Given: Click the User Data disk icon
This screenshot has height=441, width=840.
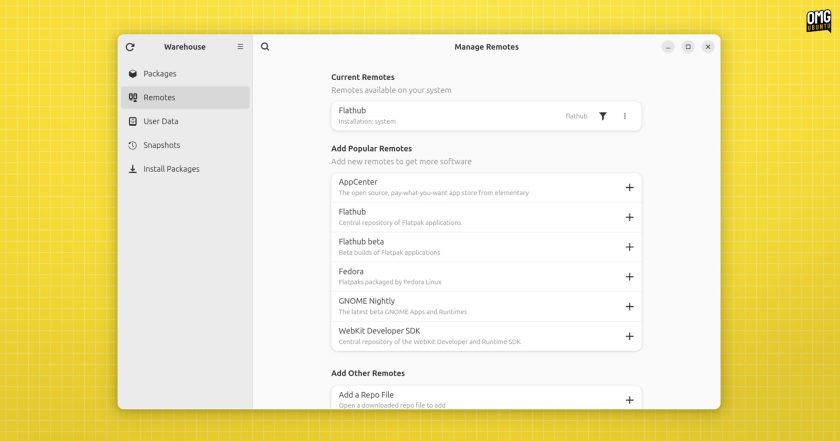Looking at the screenshot, I should coord(133,121).
